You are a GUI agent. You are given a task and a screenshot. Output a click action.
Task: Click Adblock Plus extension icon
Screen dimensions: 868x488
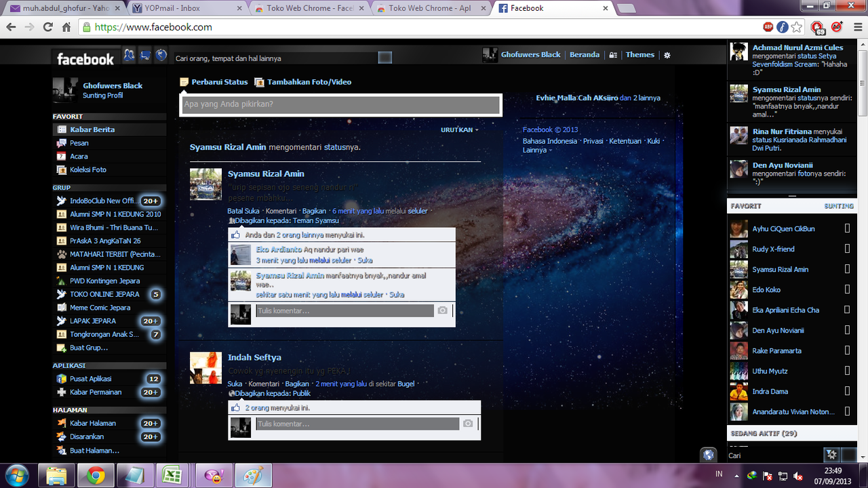click(x=768, y=27)
